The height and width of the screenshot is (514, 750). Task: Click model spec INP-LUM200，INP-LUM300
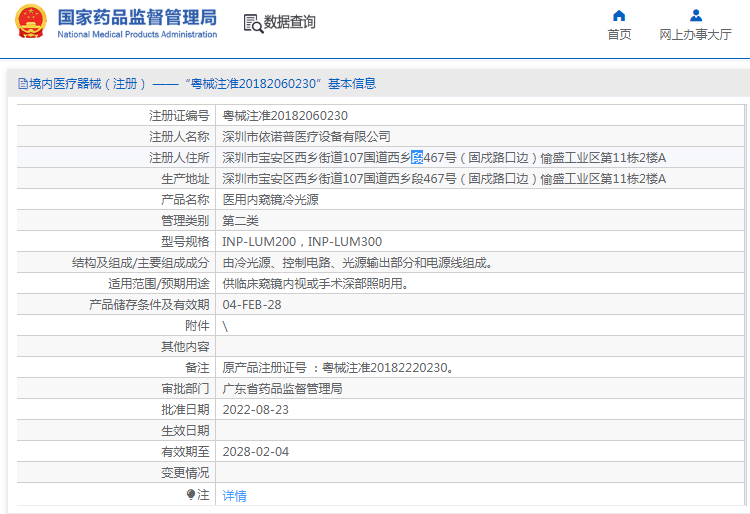301,241
